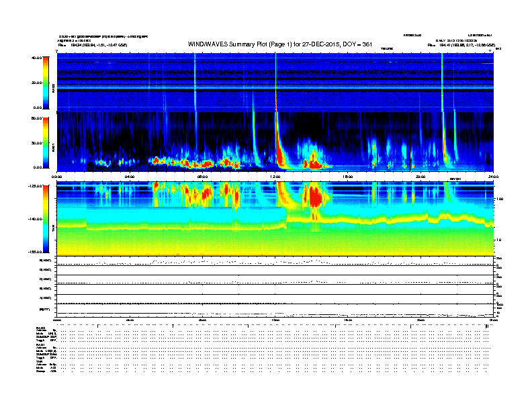Click the TNR vertical axis label
532x411 pixels.
point(53,229)
